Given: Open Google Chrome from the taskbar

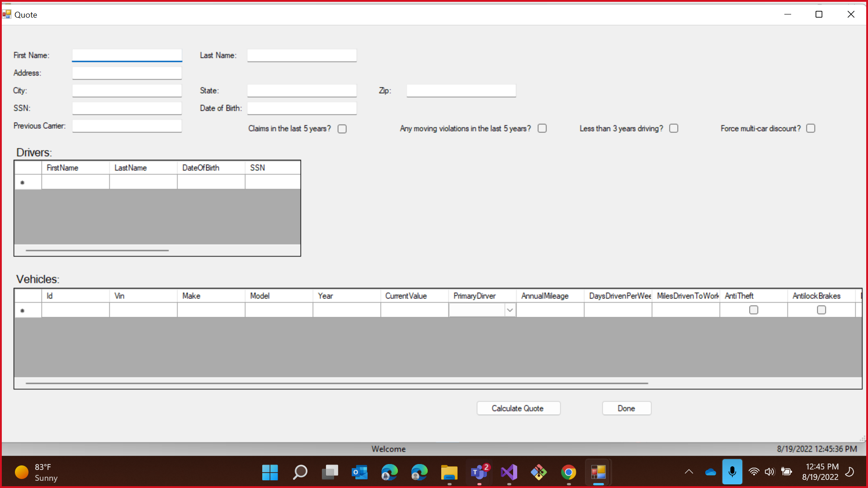Looking at the screenshot, I should click(x=568, y=473).
